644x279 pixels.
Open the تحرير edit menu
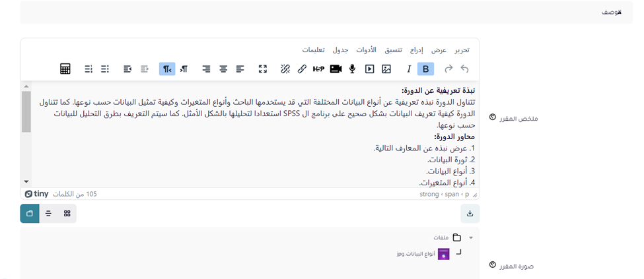pyautogui.click(x=460, y=50)
